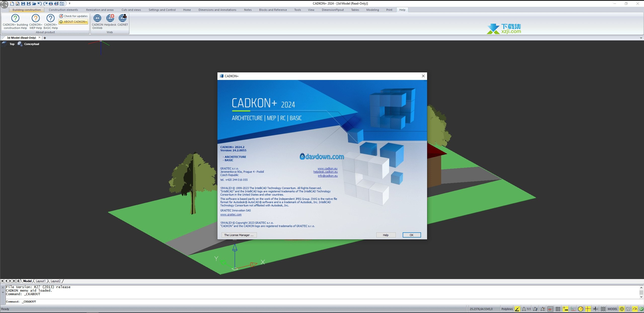This screenshot has width=644, height=313.
Task: Open CADKON+ building construction Help
Action: tap(15, 22)
